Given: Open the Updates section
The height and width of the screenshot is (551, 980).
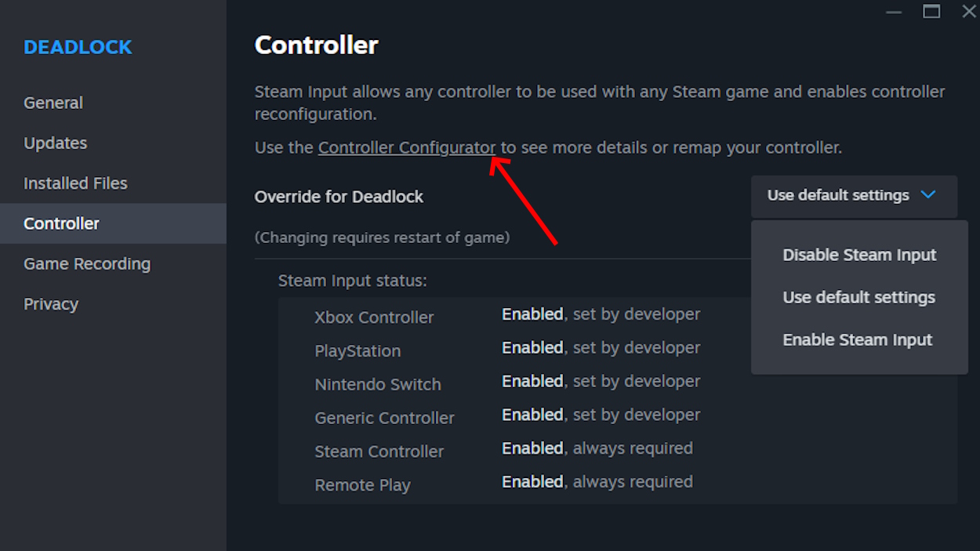Looking at the screenshot, I should click(x=55, y=143).
